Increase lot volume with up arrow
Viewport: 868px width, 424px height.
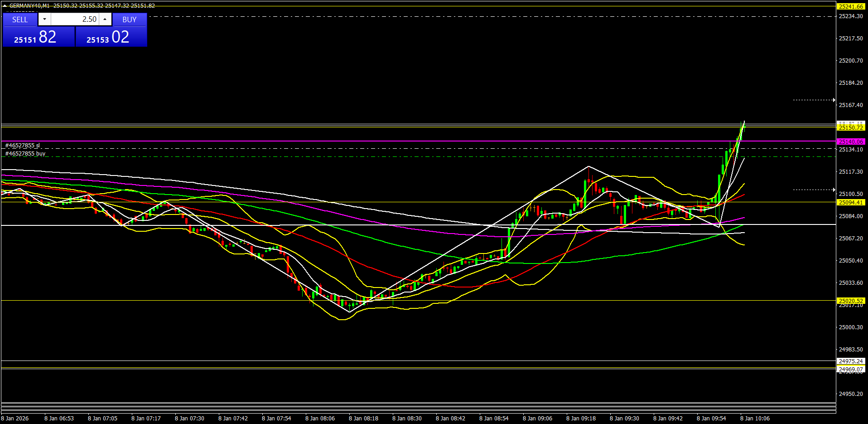point(105,19)
